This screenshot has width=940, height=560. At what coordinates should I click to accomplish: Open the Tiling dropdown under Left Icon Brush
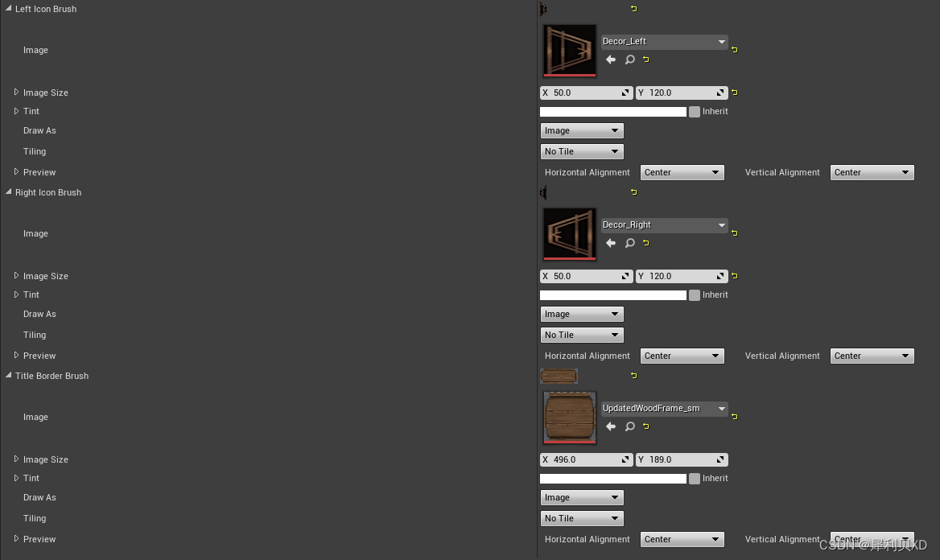[581, 151]
